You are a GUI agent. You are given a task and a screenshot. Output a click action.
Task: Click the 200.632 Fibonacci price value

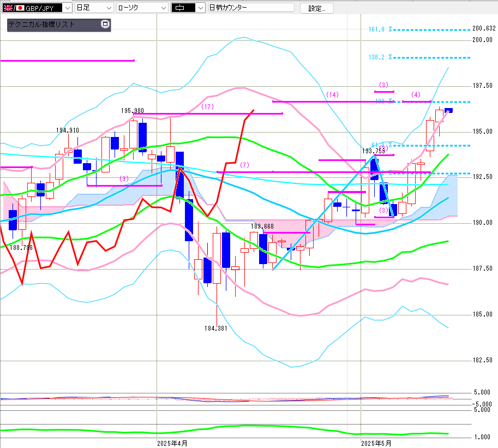point(484,28)
